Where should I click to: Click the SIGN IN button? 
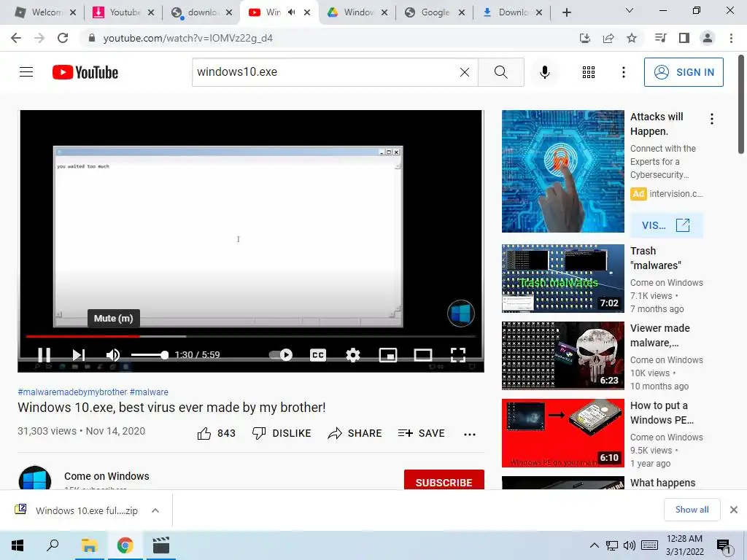coord(684,72)
